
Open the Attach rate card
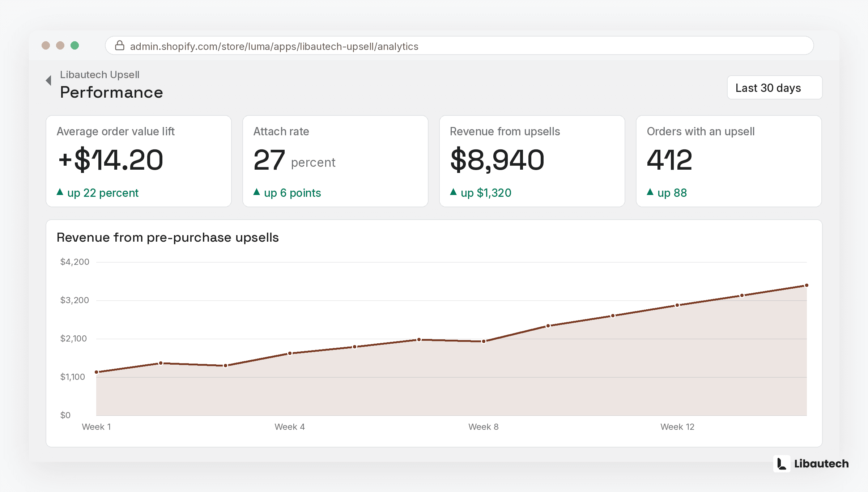[x=336, y=161]
